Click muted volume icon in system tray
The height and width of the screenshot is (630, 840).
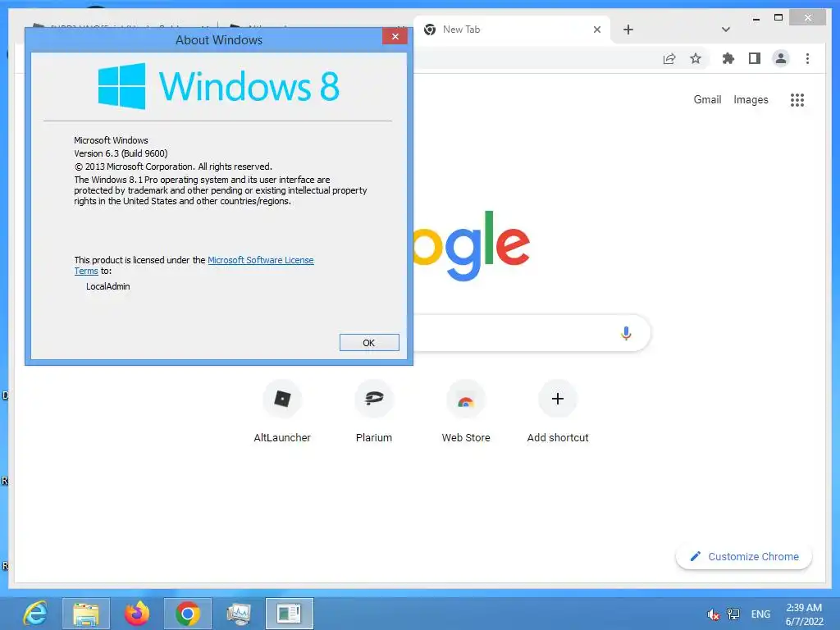click(713, 614)
